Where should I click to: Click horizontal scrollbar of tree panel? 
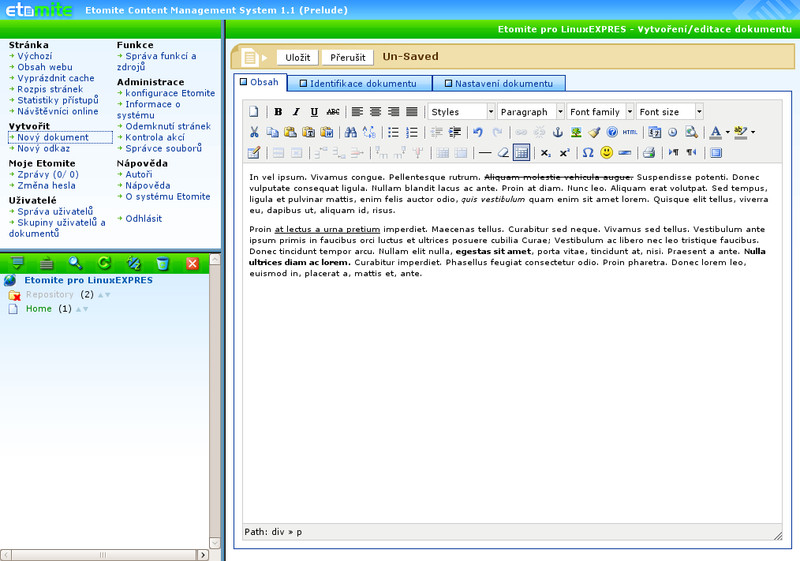click(104, 555)
